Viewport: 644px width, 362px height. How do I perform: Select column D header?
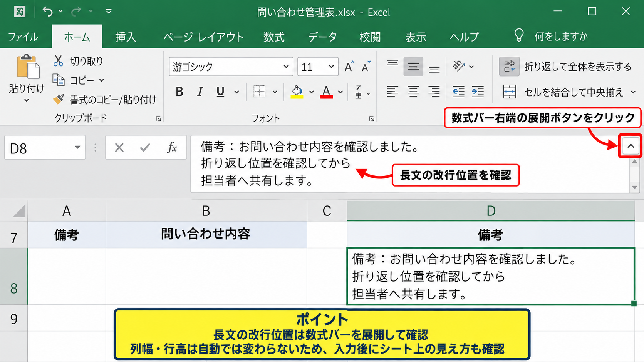[491, 211]
